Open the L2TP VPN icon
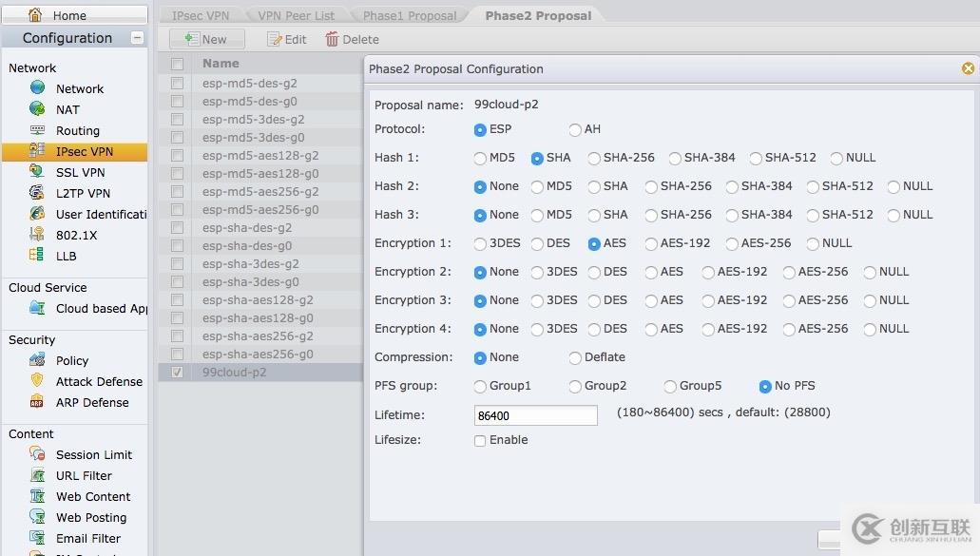Image resolution: width=980 pixels, height=556 pixels. pos(37,192)
